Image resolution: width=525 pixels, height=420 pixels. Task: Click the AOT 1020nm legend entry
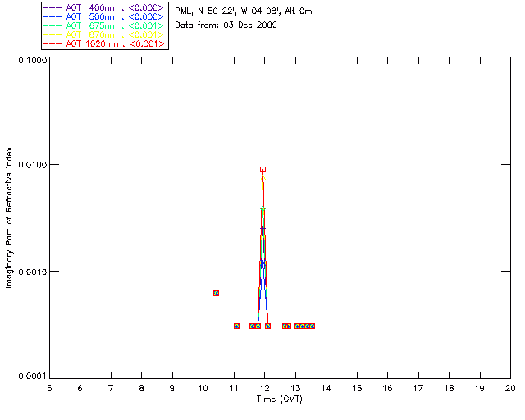(104, 43)
